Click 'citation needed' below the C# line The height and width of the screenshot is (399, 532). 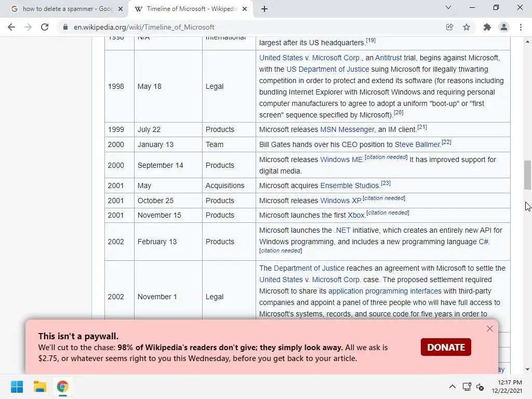point(281,251)
